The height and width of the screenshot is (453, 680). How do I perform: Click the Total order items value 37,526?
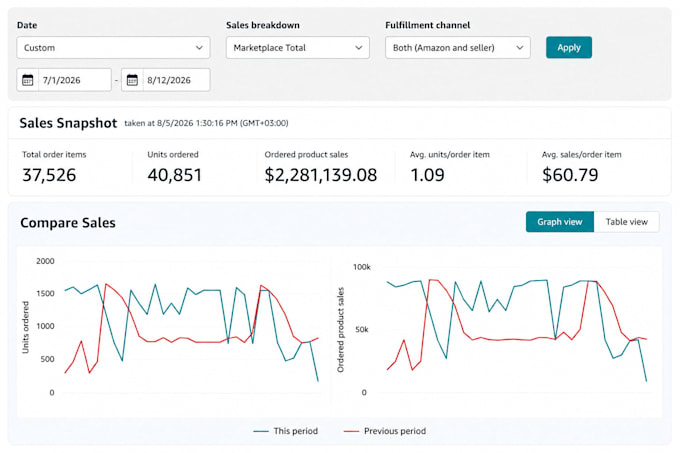49,175
